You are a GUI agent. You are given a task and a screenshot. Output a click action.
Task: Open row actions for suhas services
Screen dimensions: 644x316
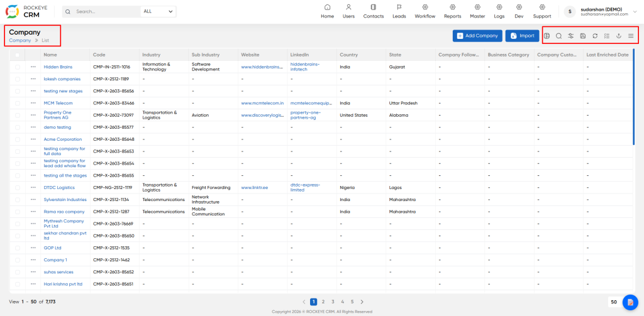[33, 272]
